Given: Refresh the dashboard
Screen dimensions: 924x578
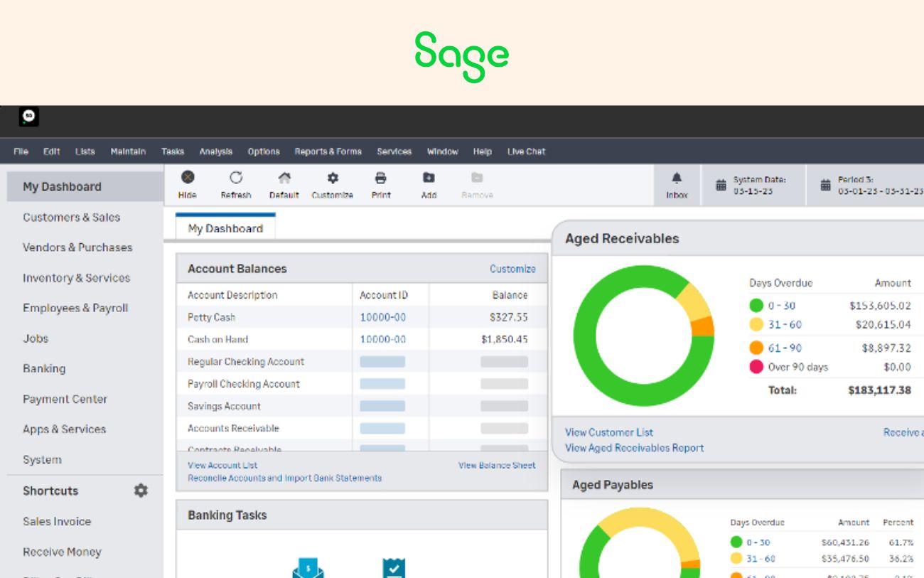Looking at the screenshot, I should coord(236,178).
